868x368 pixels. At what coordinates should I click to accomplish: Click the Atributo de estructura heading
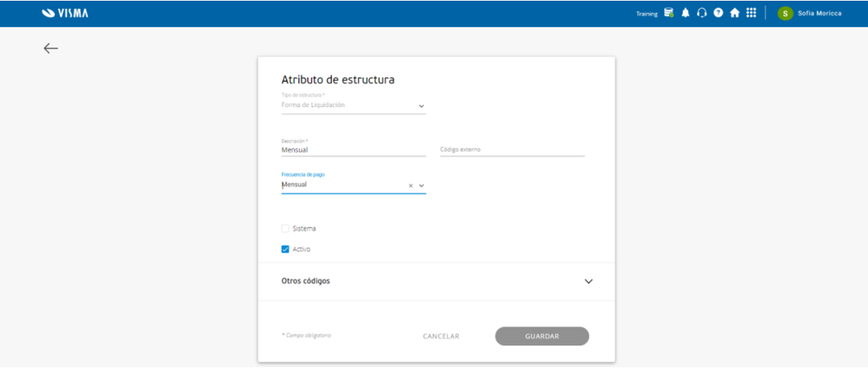coord(338,80)
